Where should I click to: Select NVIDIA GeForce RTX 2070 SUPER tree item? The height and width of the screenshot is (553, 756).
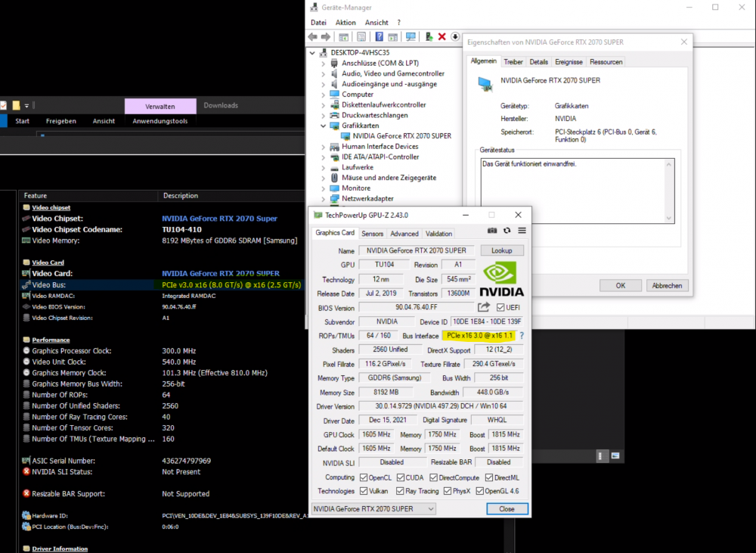(x=402, y=136)
